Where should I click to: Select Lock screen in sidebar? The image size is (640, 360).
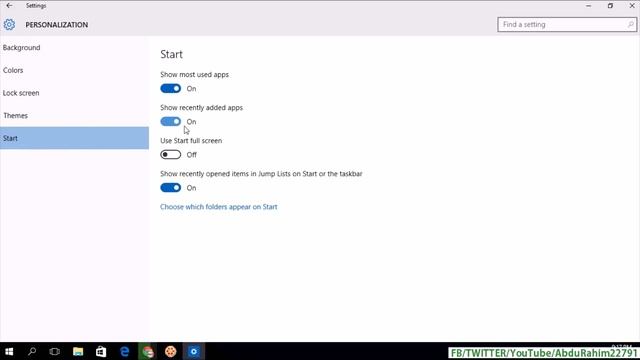(74, 93)
